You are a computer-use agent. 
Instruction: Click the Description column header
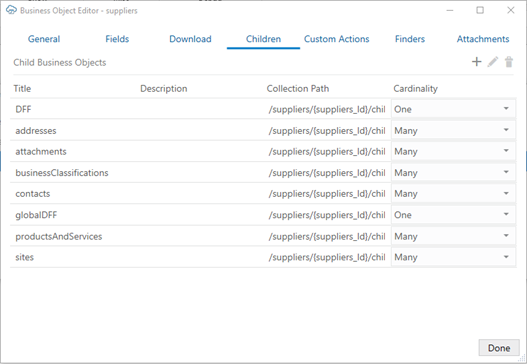tap(164, 89)
